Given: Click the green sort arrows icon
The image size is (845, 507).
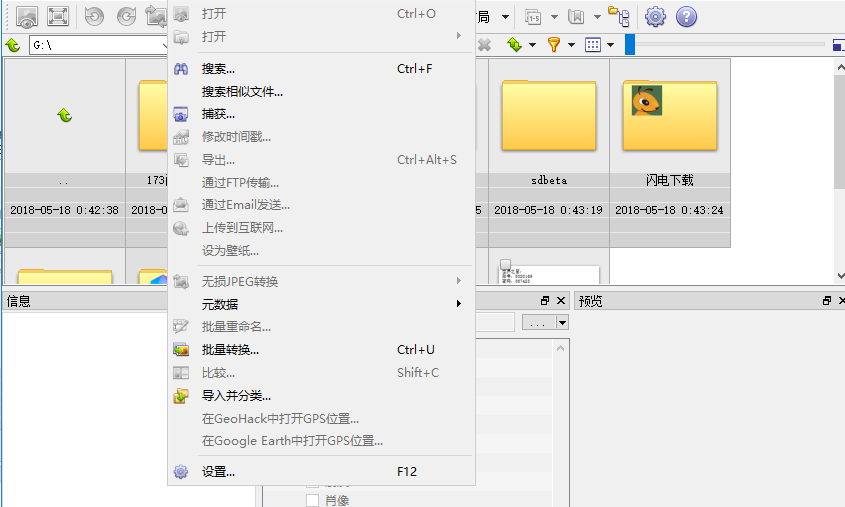Looking at the screenshot, I should click(515, 45).
